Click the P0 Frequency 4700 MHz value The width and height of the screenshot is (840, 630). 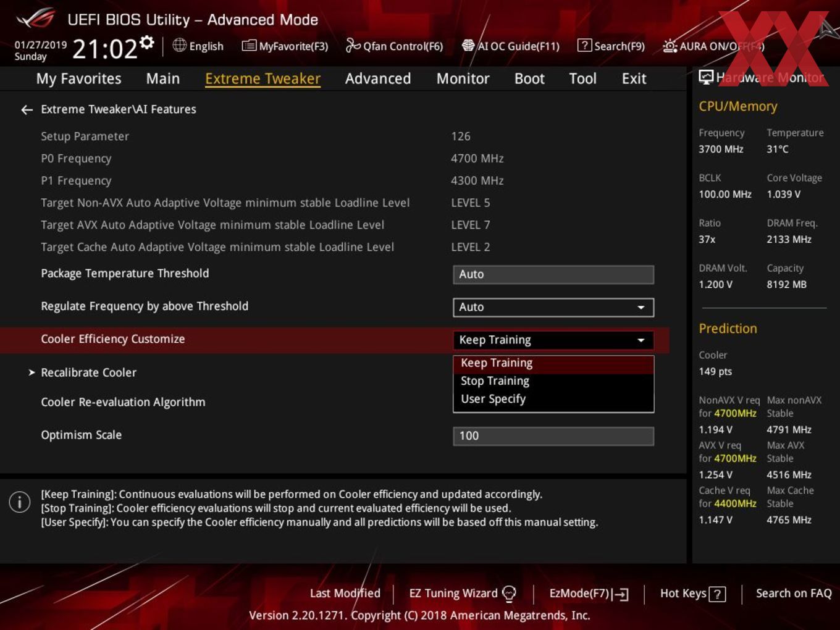click(477, 159)
